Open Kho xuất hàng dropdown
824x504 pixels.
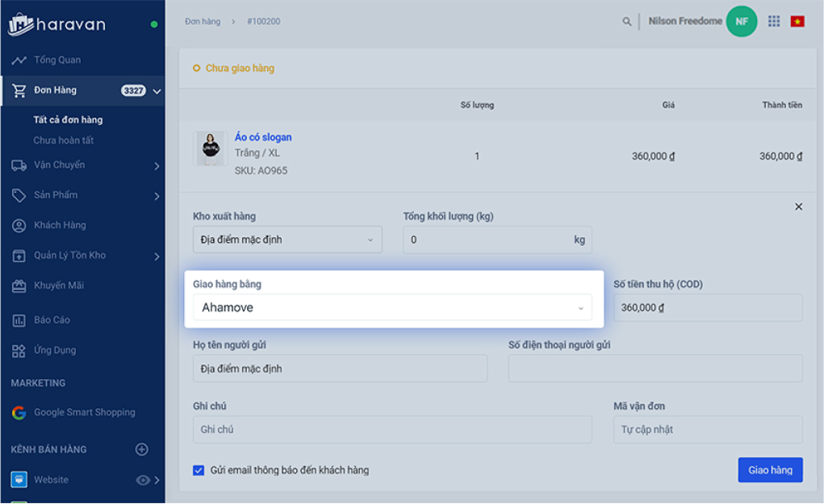click(x=287, y=240)
